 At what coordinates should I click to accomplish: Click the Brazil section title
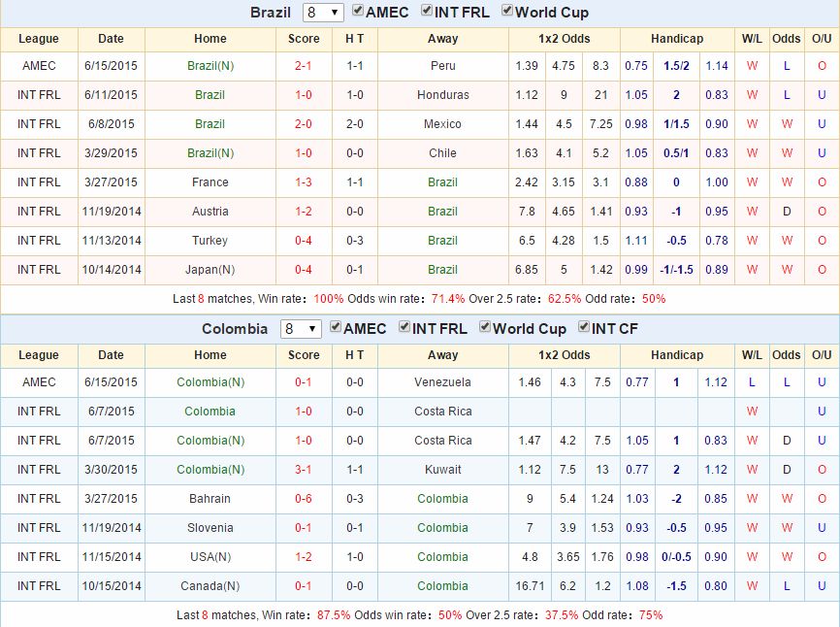[x=271, y=13]
